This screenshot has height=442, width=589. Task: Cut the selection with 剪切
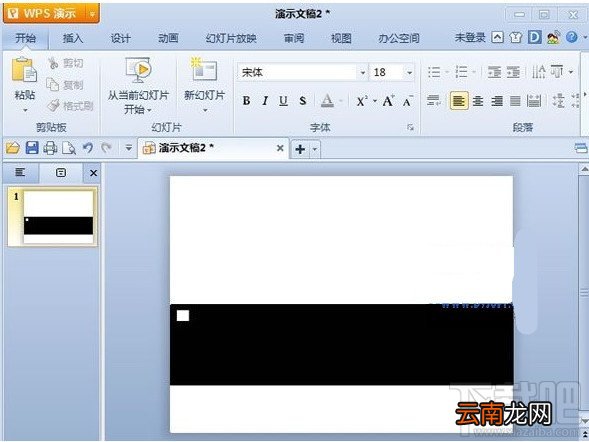pyautogui.click(x=65, y=63)
